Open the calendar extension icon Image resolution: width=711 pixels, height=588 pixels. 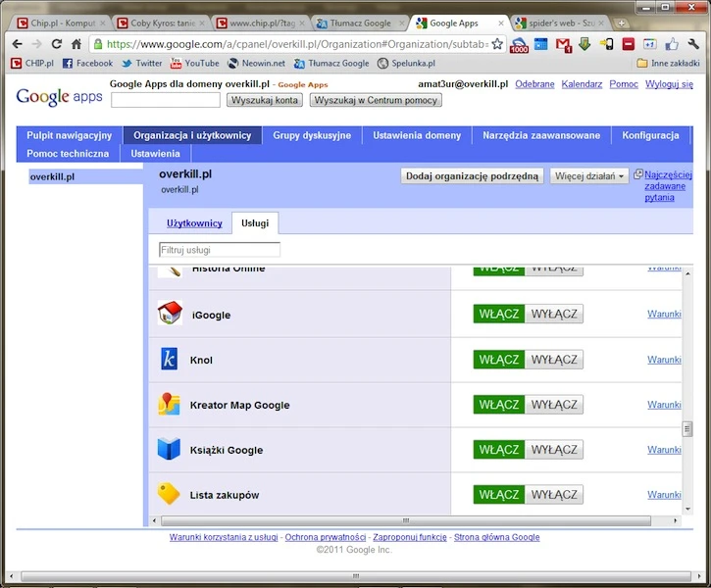pyautogui.click(x=541, y=44)
